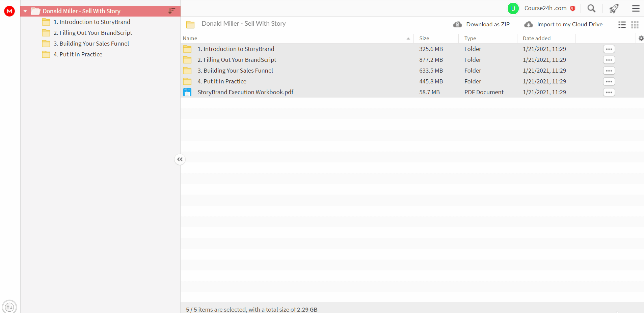
Task: Sort files by Name column
Action: click(x=190, y=38)
